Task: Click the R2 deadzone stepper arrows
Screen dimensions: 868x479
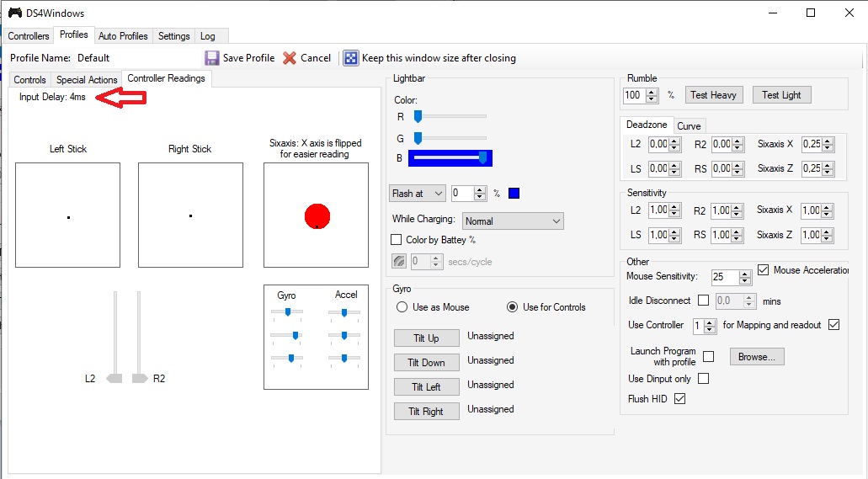Action: pos(738,145)
